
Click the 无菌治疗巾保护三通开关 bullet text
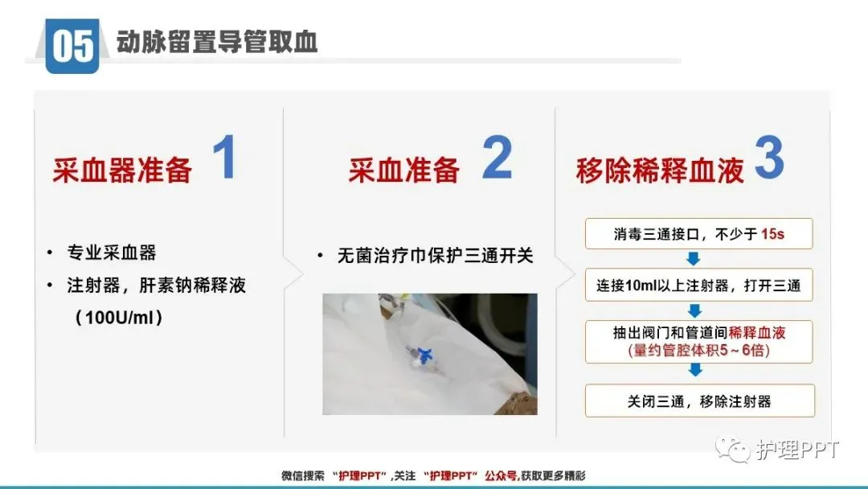435,255
